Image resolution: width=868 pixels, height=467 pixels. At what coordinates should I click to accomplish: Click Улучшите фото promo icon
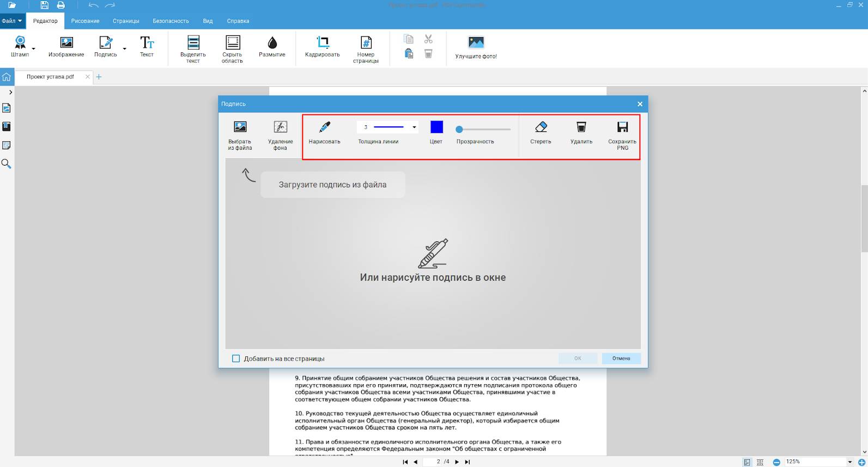(x=476, y=47)
